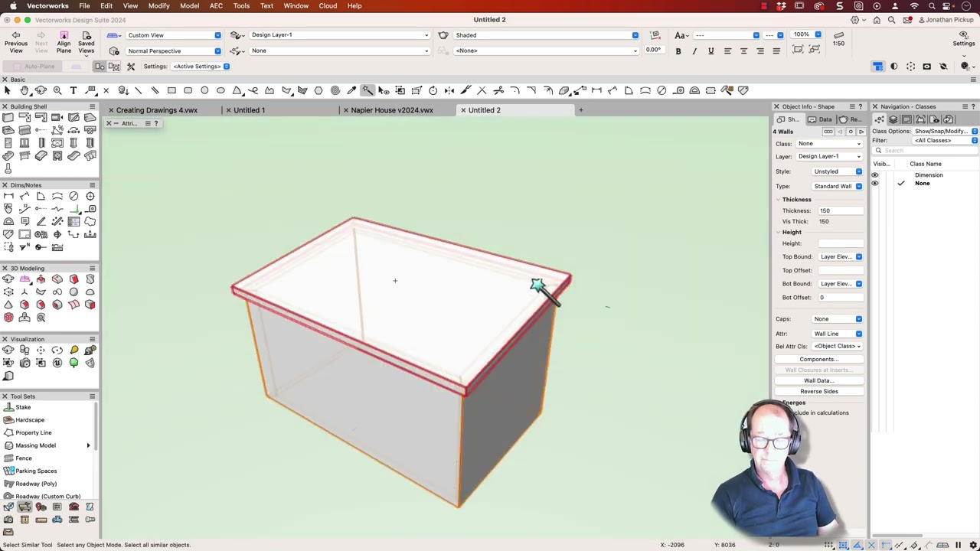Open Massing Model tool set item
The width and height of the screenshot is (980, 551).
(x=35, y=445)
